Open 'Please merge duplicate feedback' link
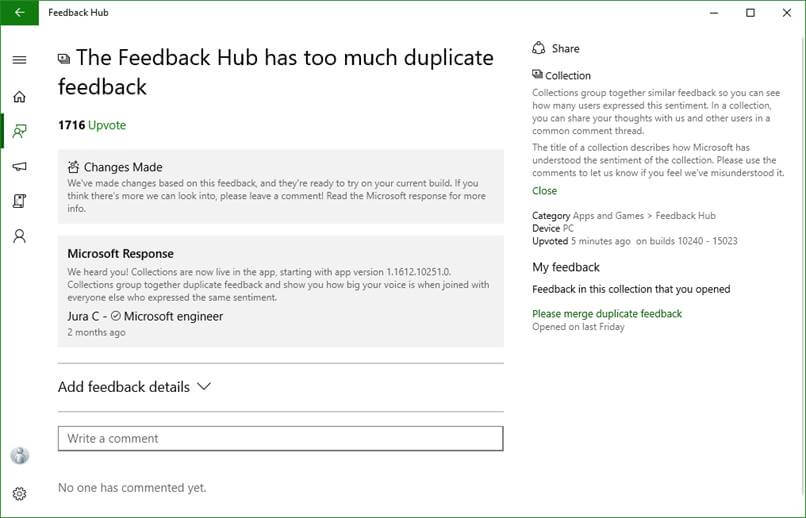This screenshot has height=518, width=806. [607, 313]
